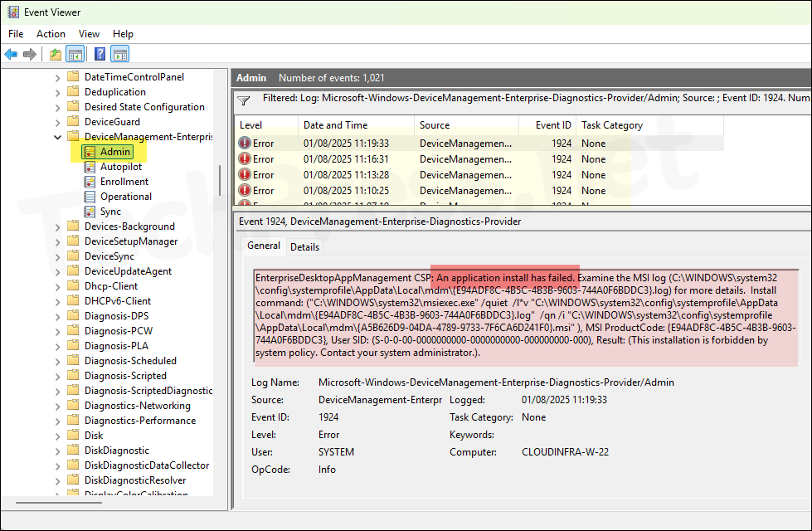Expand the DeviceUpdateAgent node
This screenshot has width=812, height=531.
pyautogui.click(x=57, y=272)
